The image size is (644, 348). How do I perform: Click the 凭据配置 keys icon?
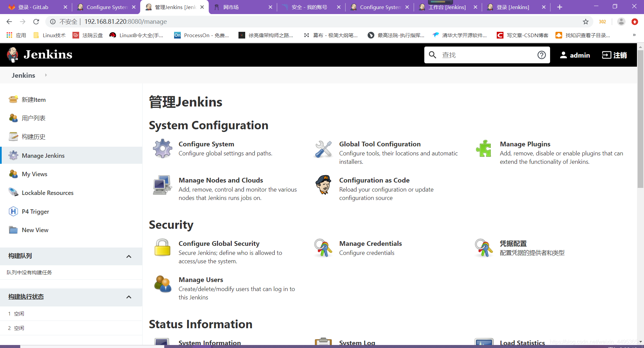coord(484,248)
